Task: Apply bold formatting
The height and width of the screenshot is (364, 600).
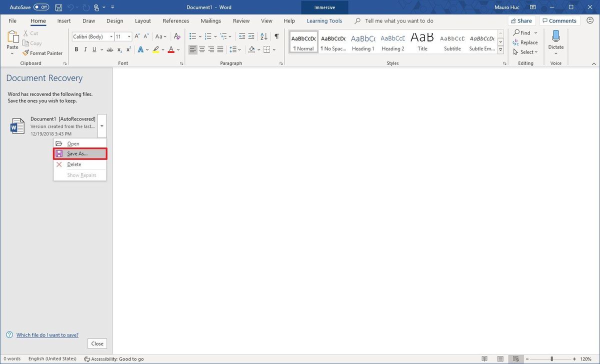Action: click(76, 49)
